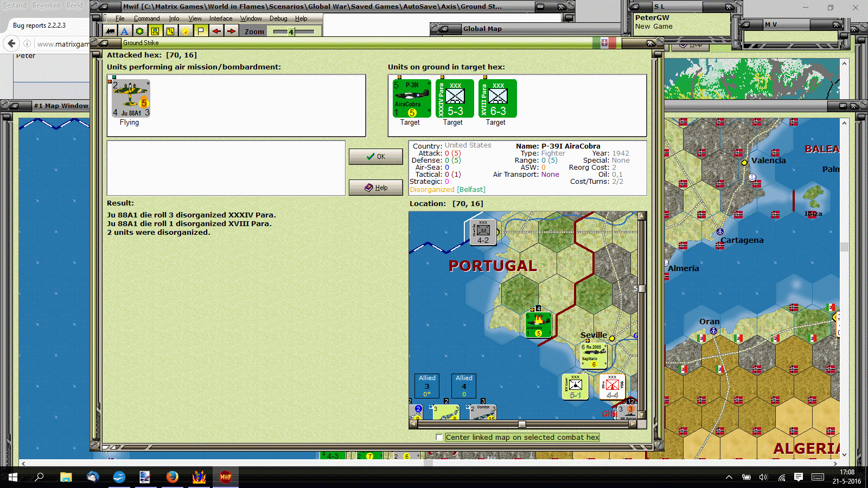Click the Re.2005 aircraft counter near Seville
The width and height of the screenshot is (868, 488).
click(x=593, y=356)
